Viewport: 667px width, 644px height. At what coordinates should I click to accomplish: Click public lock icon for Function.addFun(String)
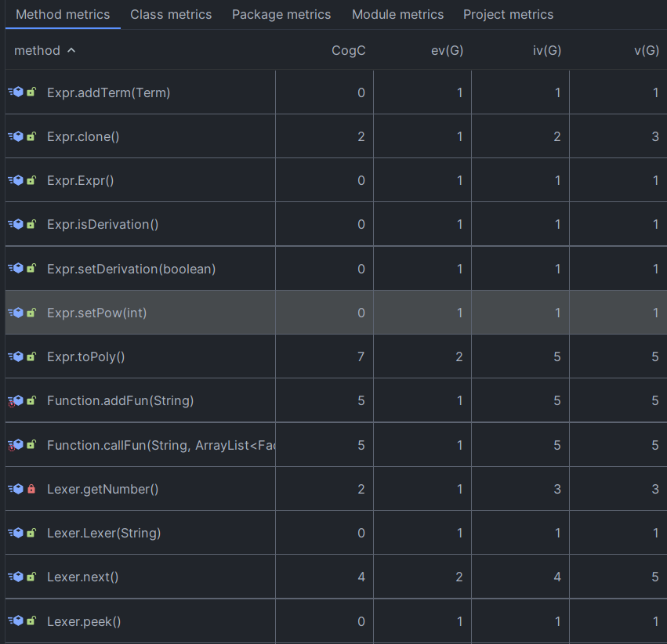[31, 400]
